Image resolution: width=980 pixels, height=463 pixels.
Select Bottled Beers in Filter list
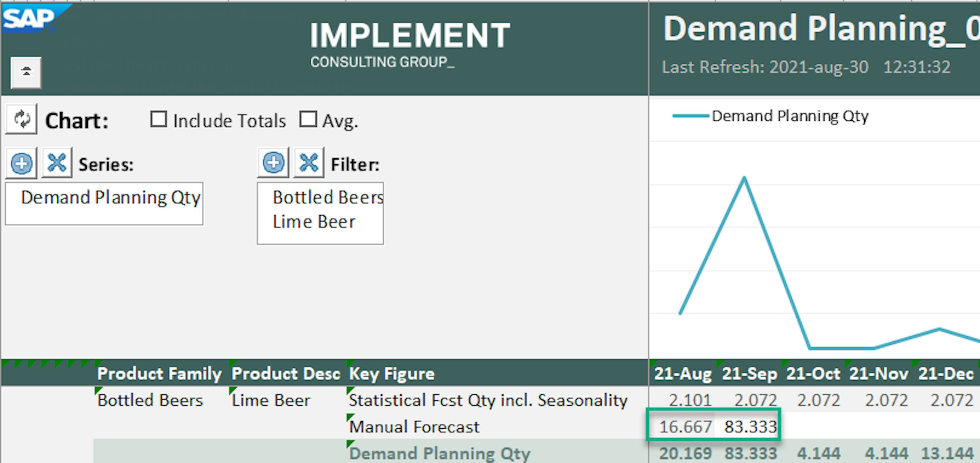[x=328, y=198]
